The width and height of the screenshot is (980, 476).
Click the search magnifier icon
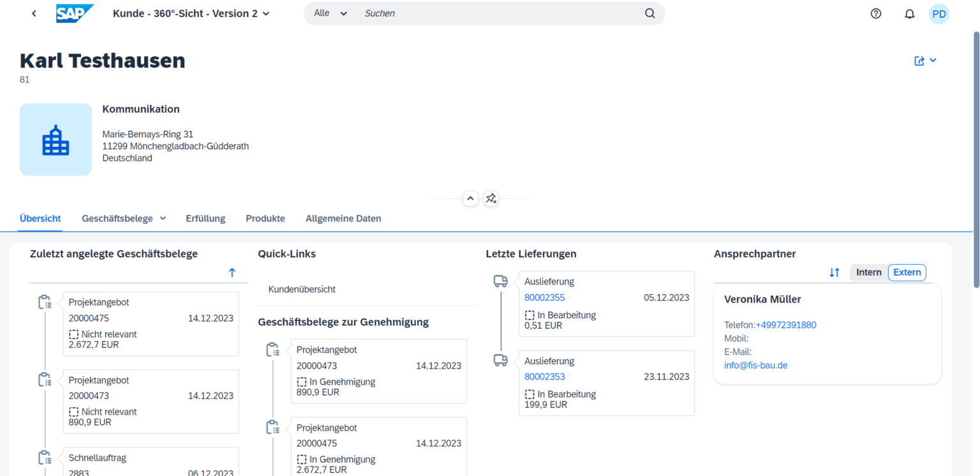click(650, 13)
